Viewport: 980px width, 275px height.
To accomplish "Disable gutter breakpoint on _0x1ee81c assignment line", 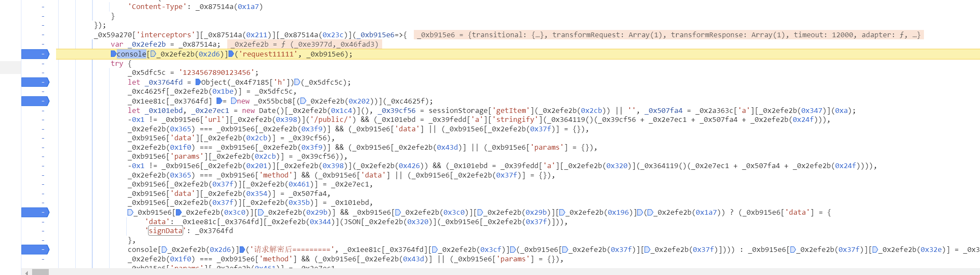I will coord(35,101).
